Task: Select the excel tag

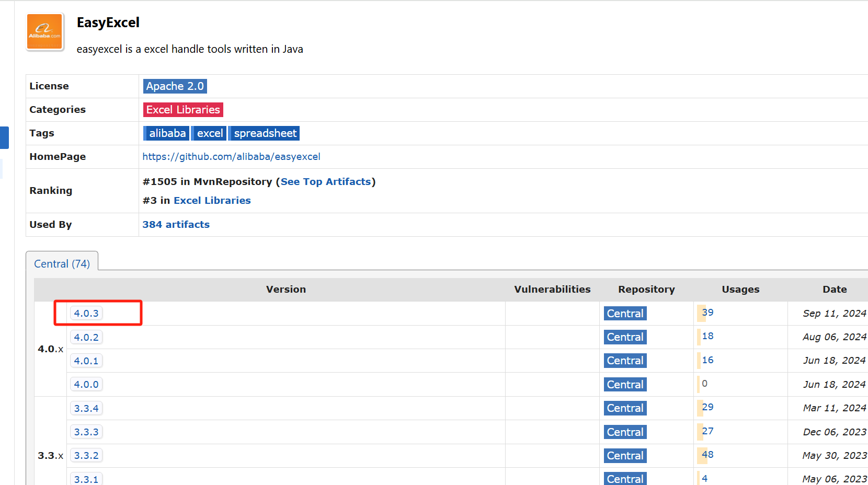Action: coord(209,133)
